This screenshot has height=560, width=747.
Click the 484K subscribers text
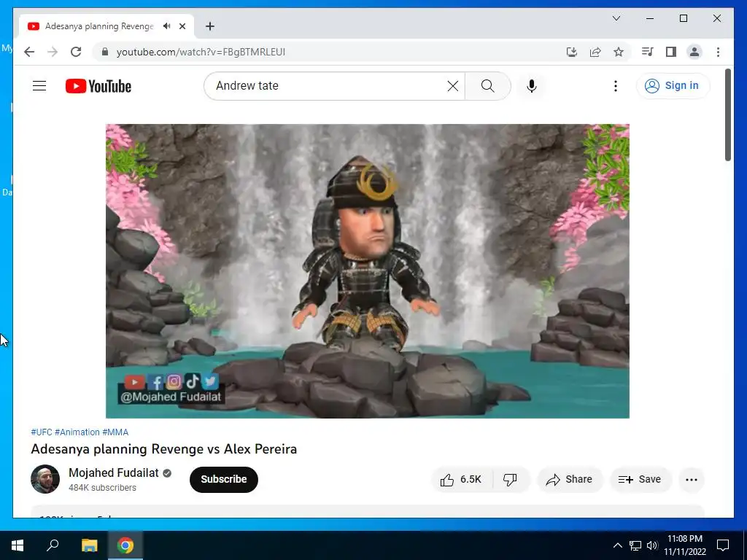tap(102, 488)
